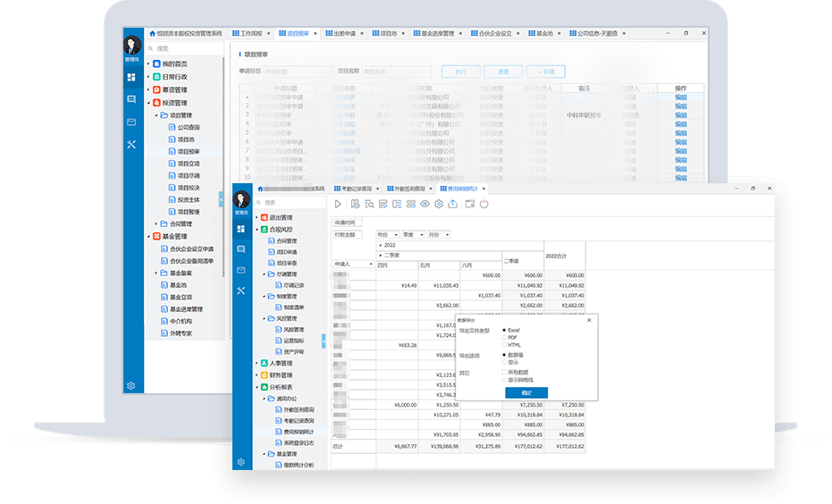The width and height of the screenshot is (832, 504).
Task: Click the grid blocks icon in toolbar
Action: pos(411,204)
